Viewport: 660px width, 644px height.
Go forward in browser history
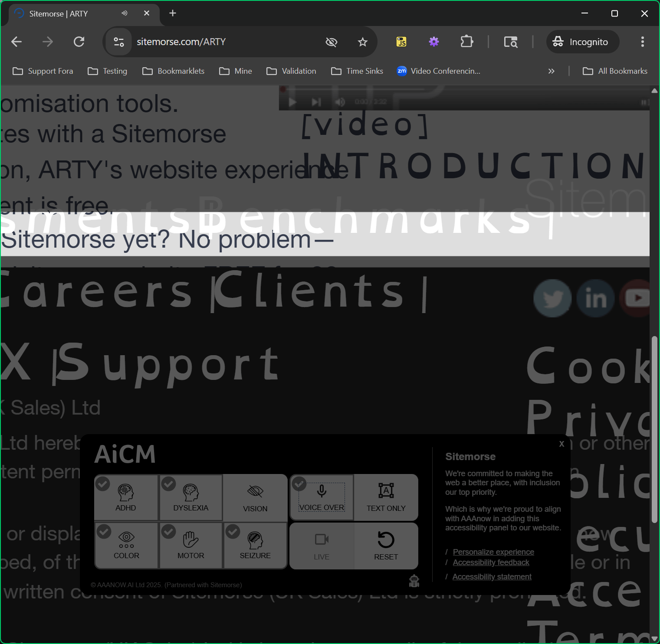click(x=48, y=42)
